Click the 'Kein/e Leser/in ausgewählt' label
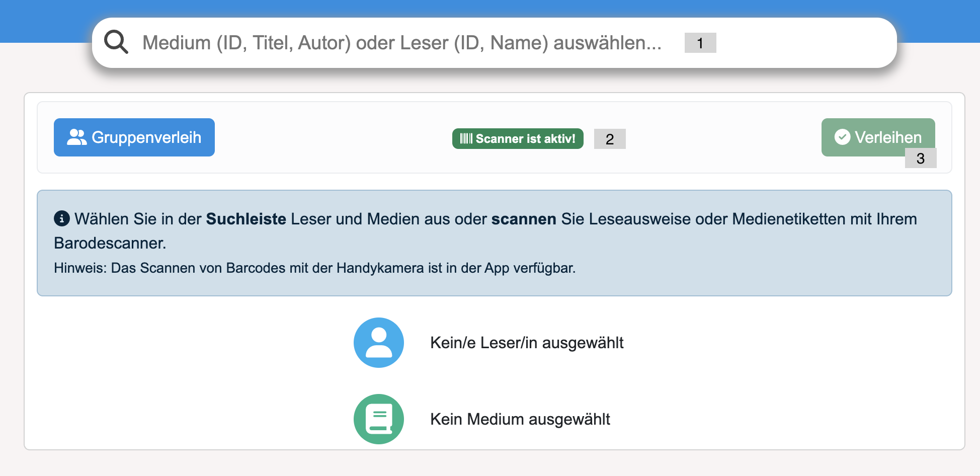Image resolution: width=980 pixels, height=476 pixels. click(527, 343)
